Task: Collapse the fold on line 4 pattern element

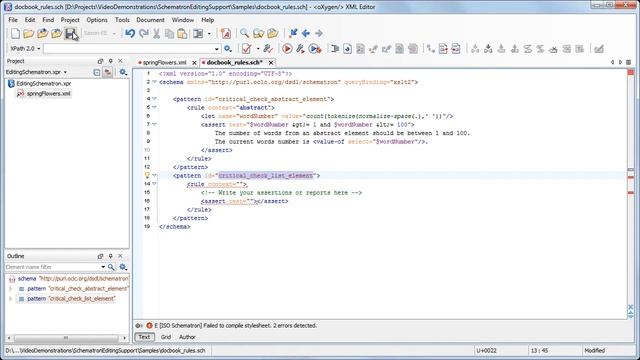Action: [x=154, y=99]
